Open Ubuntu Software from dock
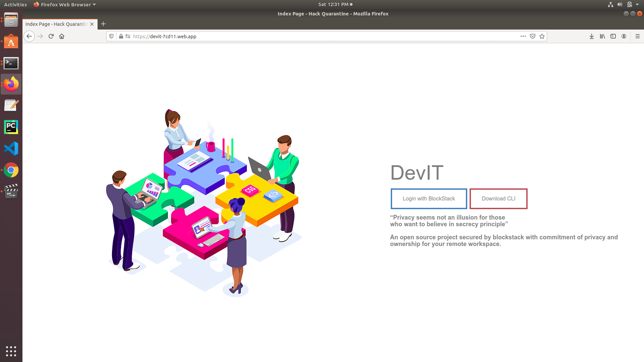Image resolution: width=644 pixels, height=362 pixels. 11,42
